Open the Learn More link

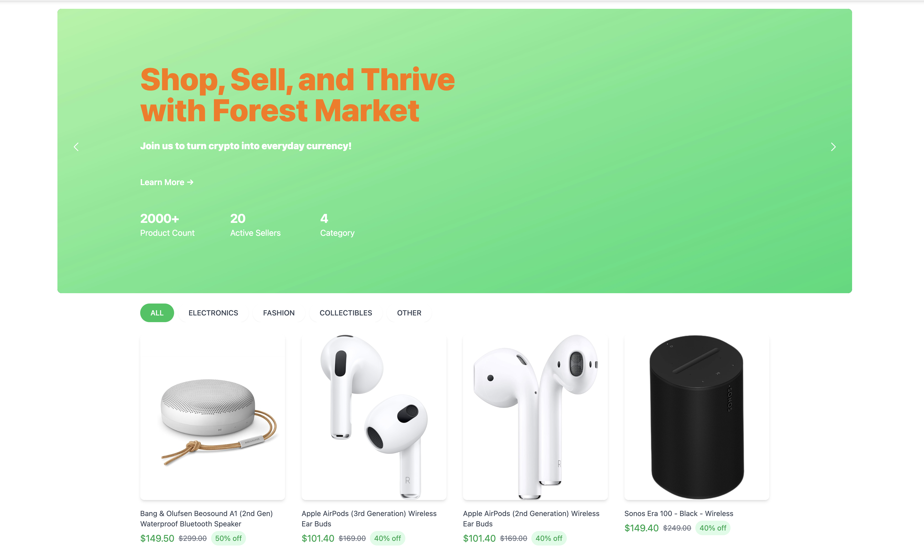(x=167, y=182)
